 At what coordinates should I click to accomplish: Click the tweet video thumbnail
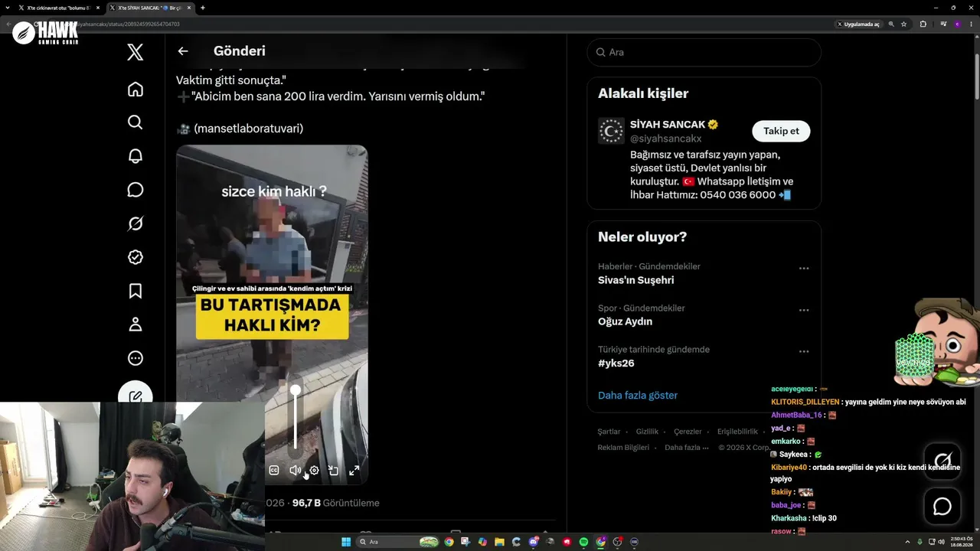272,315
